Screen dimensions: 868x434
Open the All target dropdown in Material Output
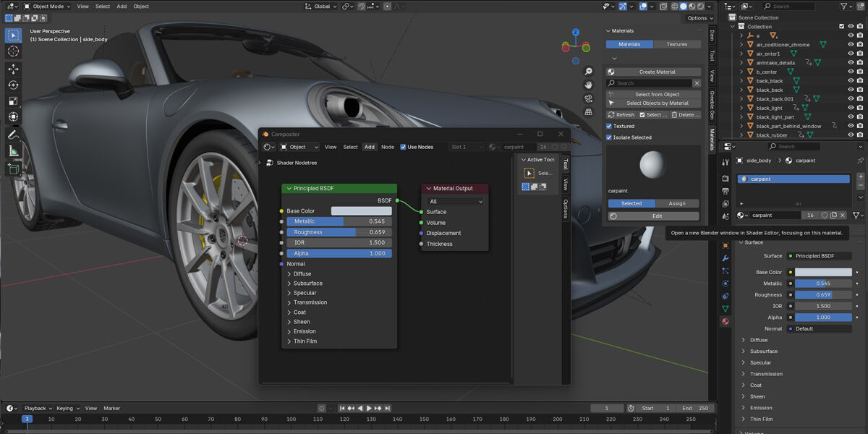(455, 202)
